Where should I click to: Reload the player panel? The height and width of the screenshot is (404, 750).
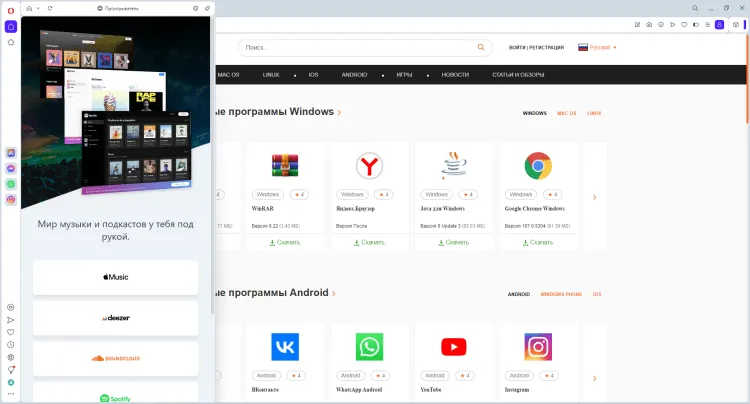50,8
